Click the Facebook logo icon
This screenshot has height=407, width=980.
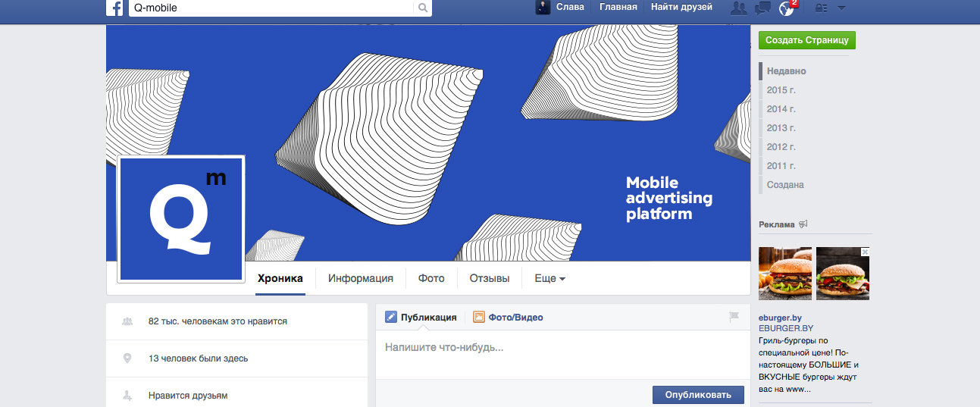[x=114, y=8]
